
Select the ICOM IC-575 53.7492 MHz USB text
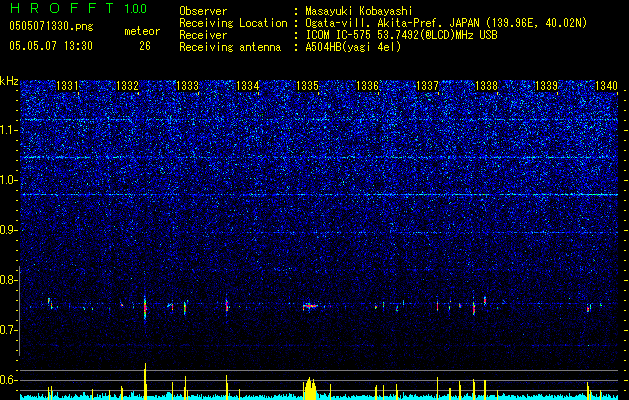[401, 35]
